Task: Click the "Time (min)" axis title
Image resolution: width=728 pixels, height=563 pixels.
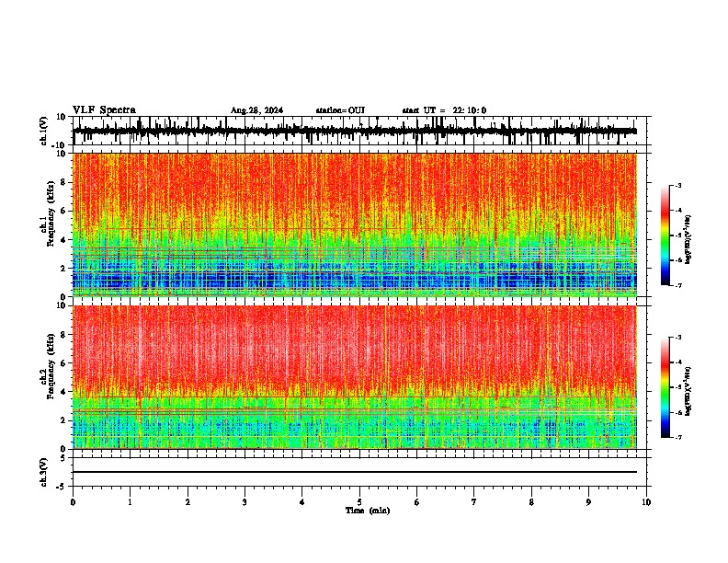Action: click(x=368, y=511)
